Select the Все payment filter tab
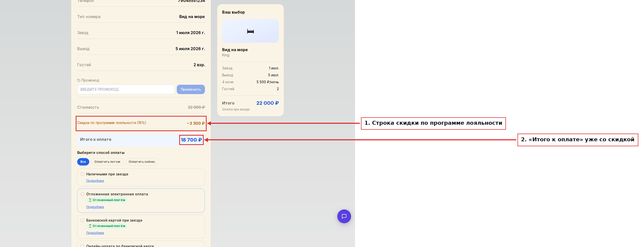Screen dimensions: 644x247 coord(83,162)
